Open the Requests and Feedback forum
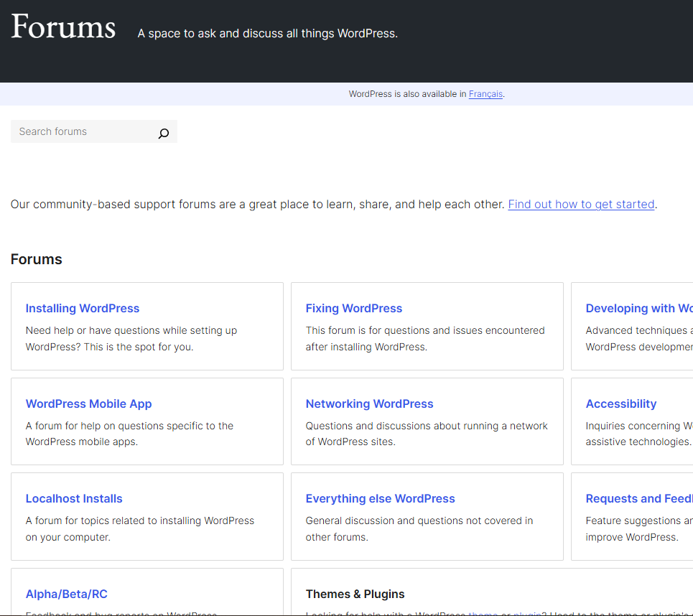 pyautogui.click(x=639, y=499)
